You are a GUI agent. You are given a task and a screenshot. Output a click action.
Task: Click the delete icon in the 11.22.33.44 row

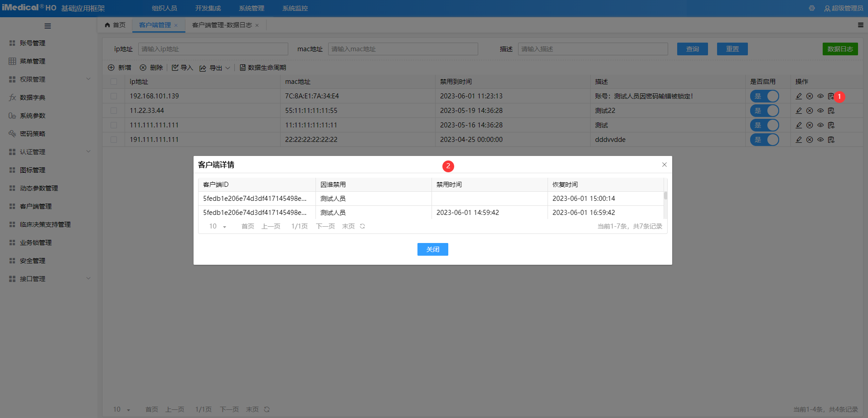(x=810, y=111)
